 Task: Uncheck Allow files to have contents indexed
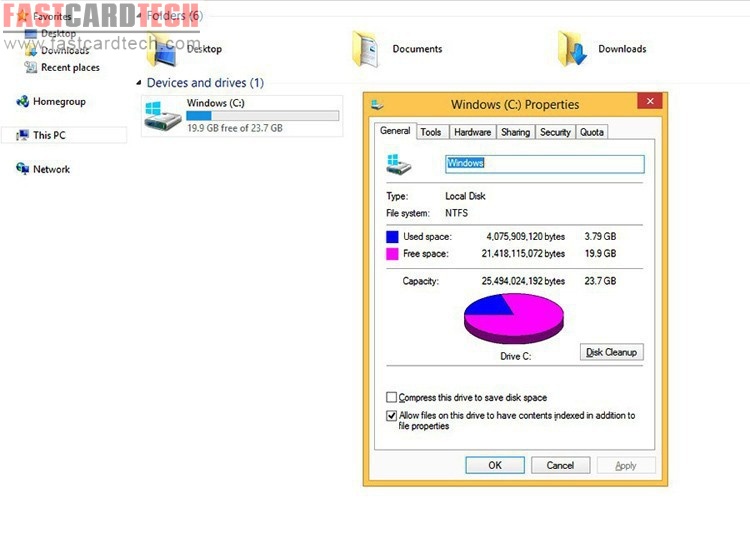(x=391, y=415)
